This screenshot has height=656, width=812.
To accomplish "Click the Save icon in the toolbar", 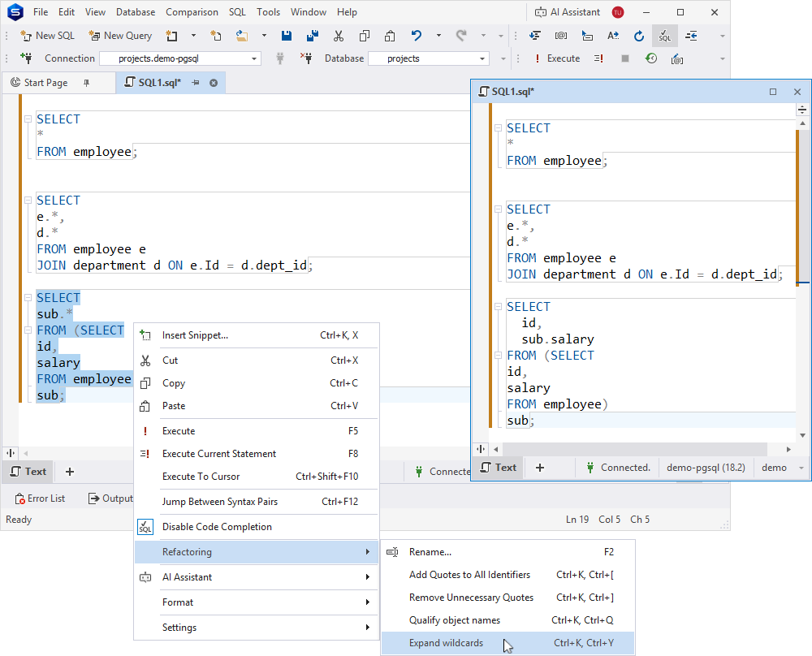I will [x=287, y=36].
